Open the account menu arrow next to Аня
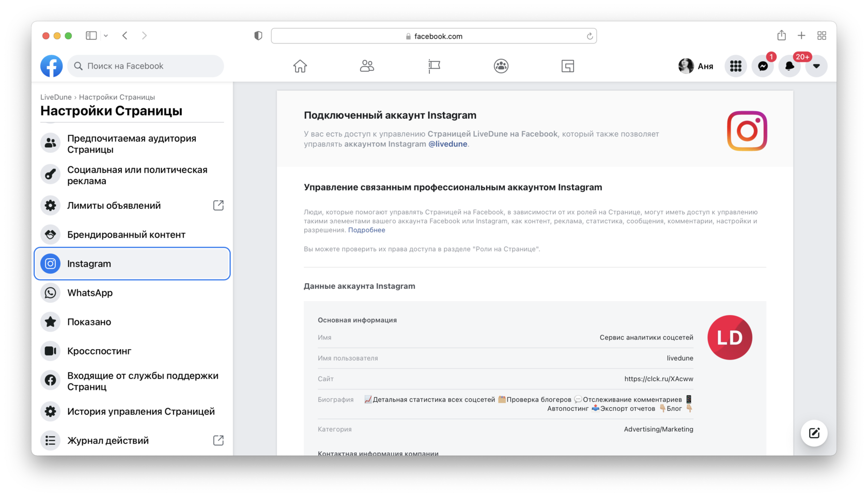The width and height of the screenshot is (868, 497). pyautogui.click(x=816, y=66)
